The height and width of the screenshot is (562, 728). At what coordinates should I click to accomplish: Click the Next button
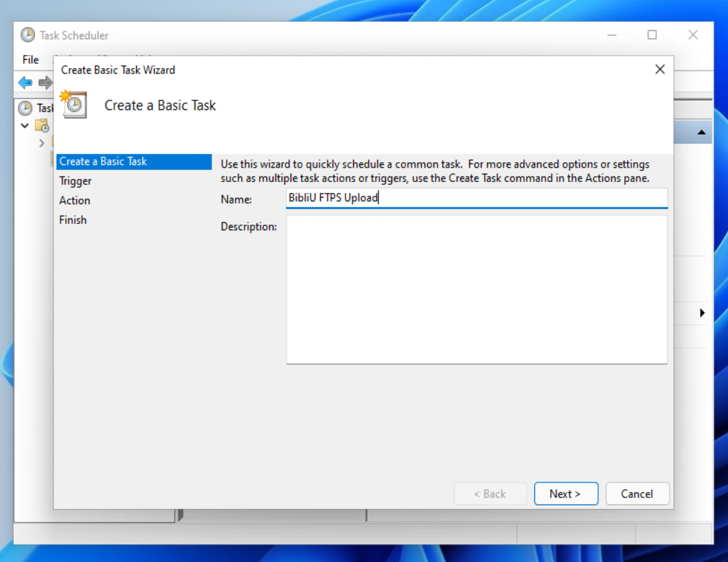tap(565, 493)
